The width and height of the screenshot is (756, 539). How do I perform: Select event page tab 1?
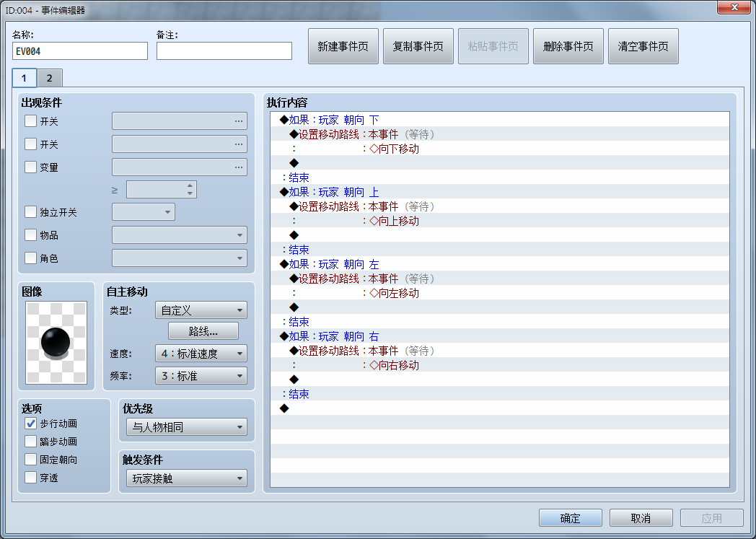click(x=24, y=78)
